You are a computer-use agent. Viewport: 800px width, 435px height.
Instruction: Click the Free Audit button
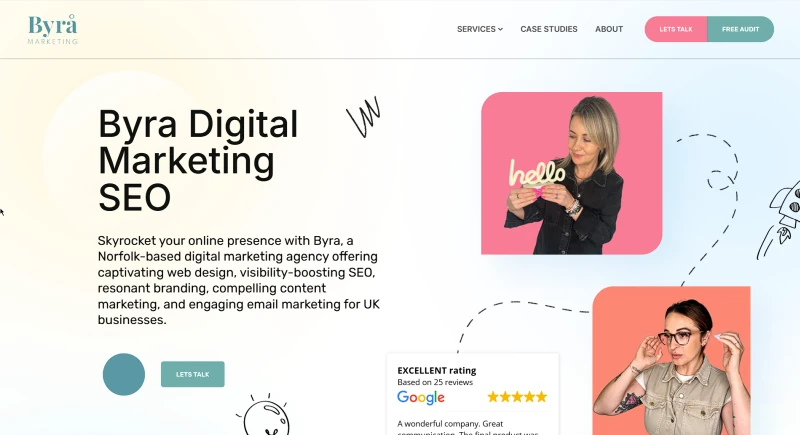740,29
